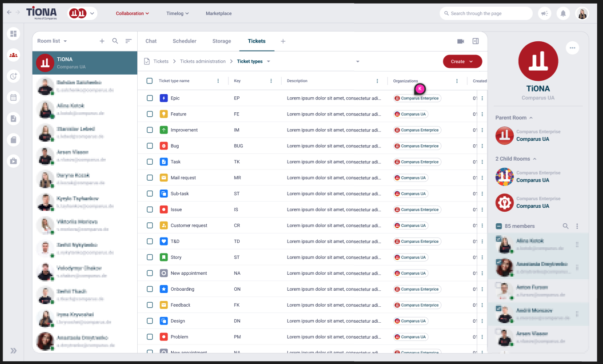Open the user profile avatar
The width and height of the screenshot is (603, 364).
coord(582,13)
